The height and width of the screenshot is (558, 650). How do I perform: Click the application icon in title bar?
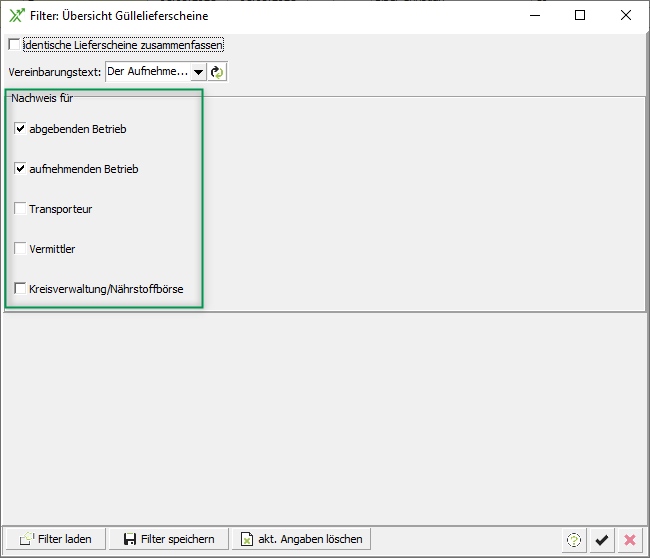[15, 15]
